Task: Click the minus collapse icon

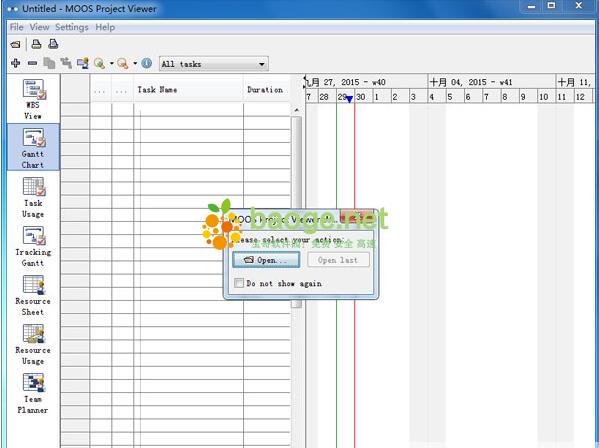Action: (32, 63)
